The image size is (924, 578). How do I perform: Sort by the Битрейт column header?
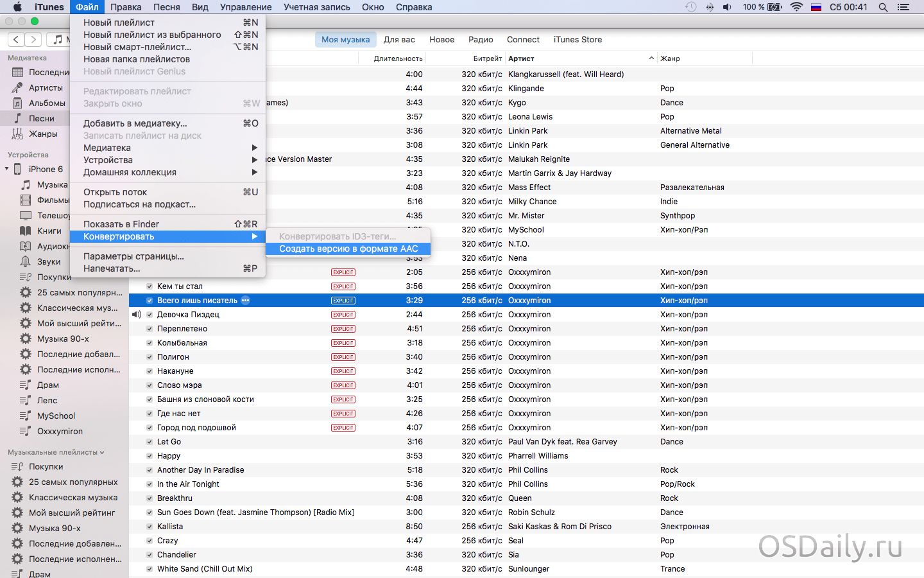[488, 58]
